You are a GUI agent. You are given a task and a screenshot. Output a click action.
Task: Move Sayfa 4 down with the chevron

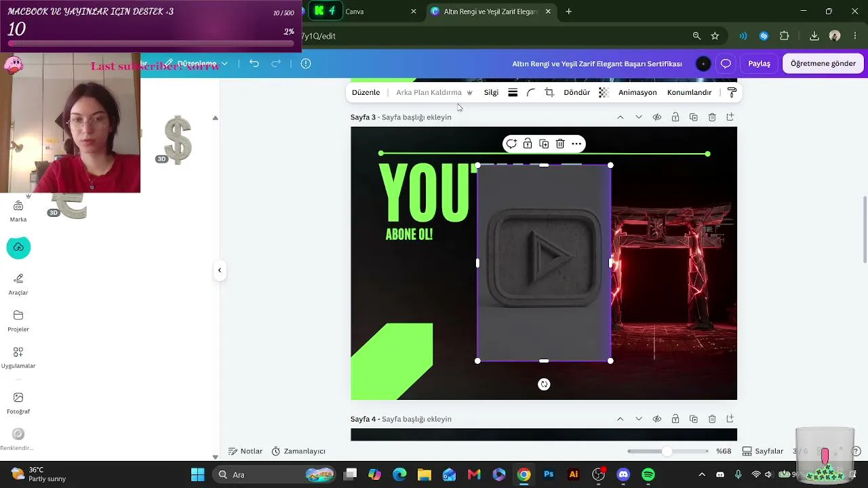pos(639,419)
